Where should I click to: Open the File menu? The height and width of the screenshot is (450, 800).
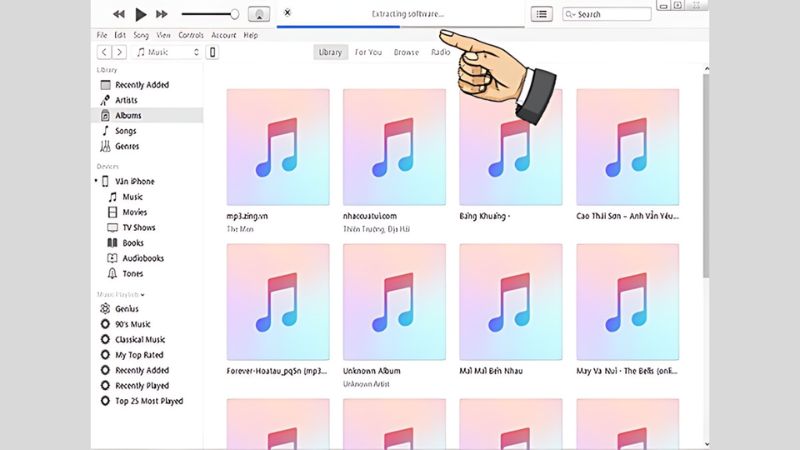click(102, 35)
